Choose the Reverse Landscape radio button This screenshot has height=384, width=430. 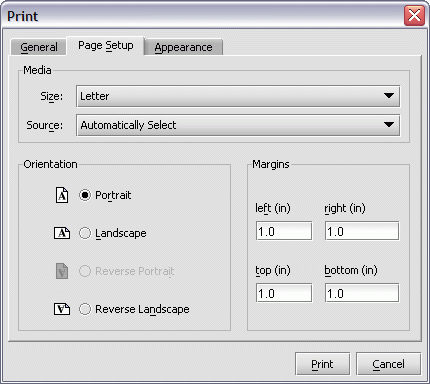pyautogui.click(x=85, y=309)
